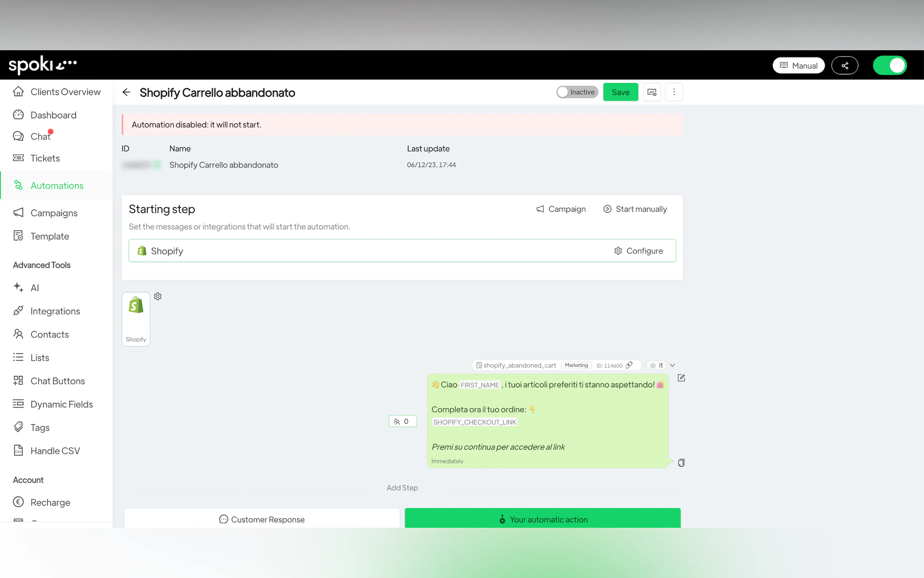Screen dimensions: 924x578
Task: Click the Start manually button
Action: tap(635, 209)
